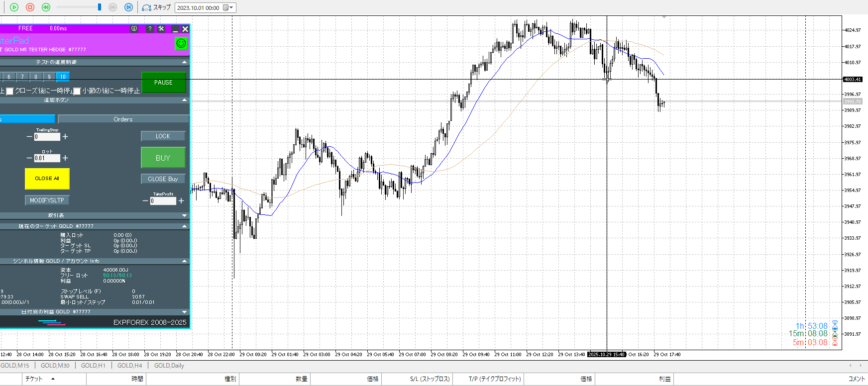The height and width of the screenshot is (386, 868).
Task: Enable 小節の後に一時停止 checkbox
Action: tap(77, 91)
